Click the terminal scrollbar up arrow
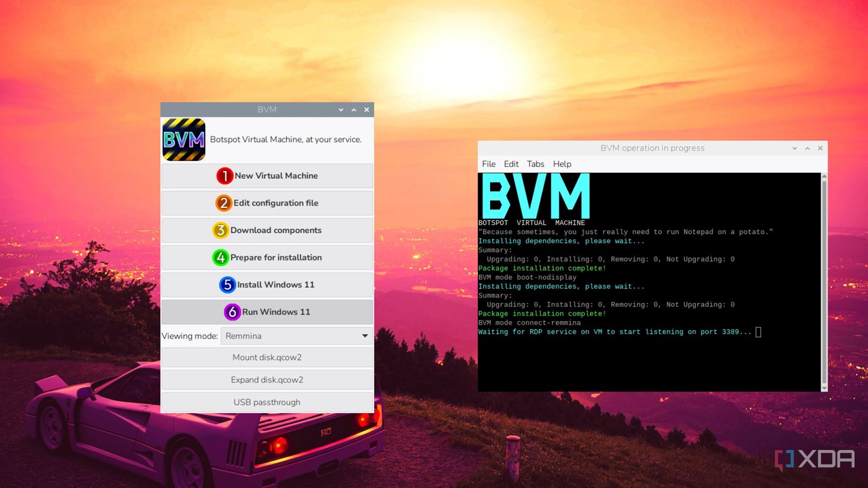 tap(824, 176)
